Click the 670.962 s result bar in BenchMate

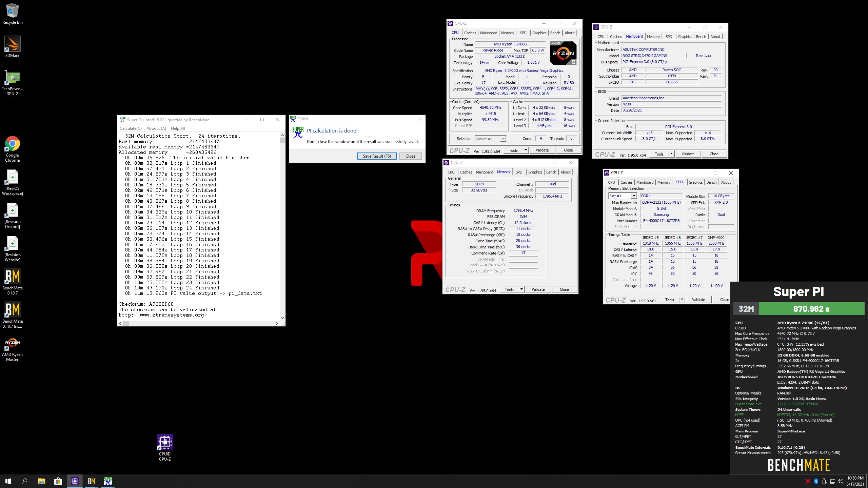pyautogui.click(x=811, y=309)
